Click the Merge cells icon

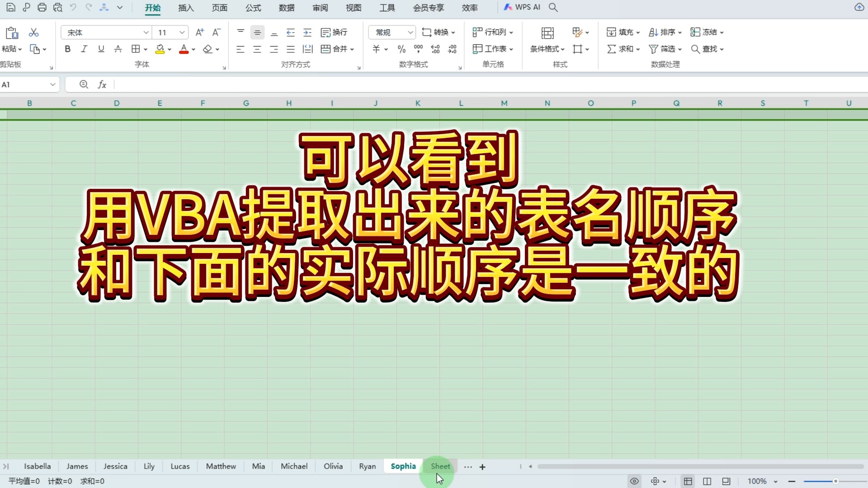[325, 49]
